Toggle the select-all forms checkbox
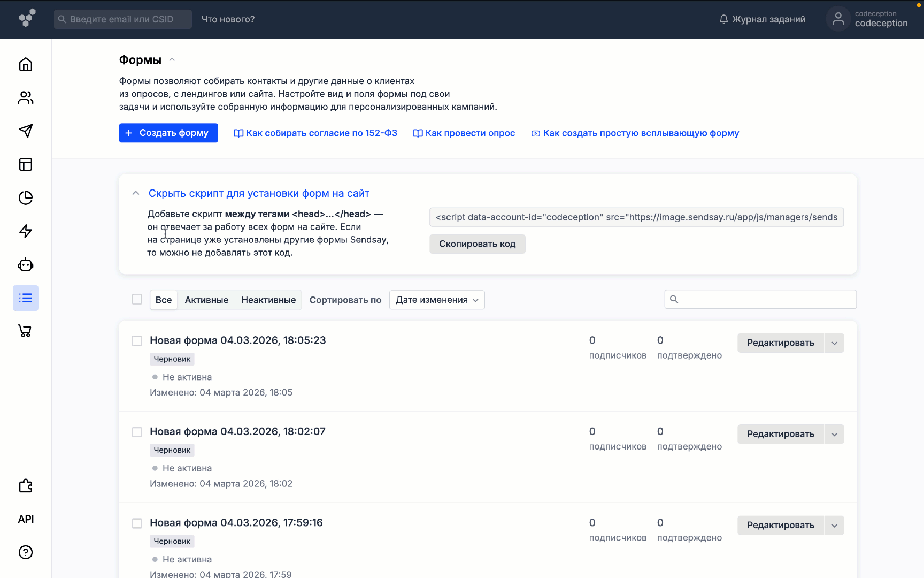This screenshot has height=578, width=924. (137, 300)
